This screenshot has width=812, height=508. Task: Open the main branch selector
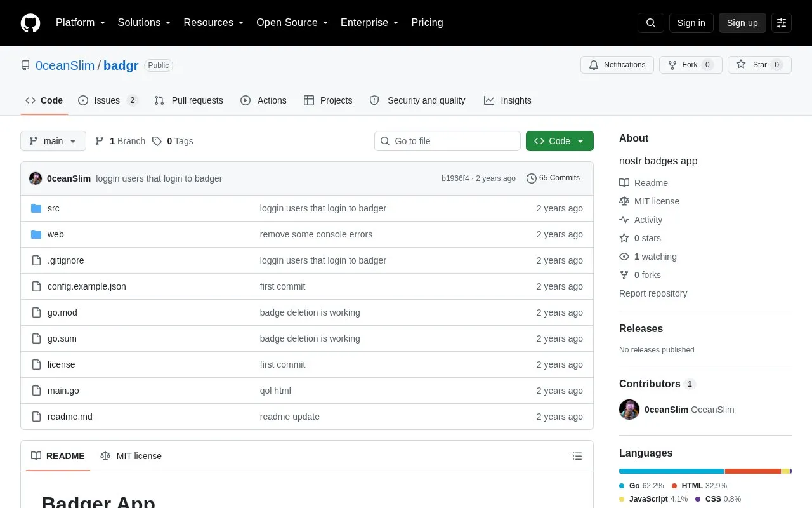tap(53, 141)
